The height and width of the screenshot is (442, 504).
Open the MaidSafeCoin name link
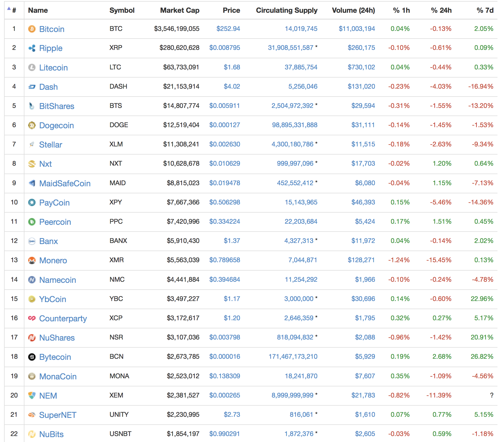coord(65,184)
